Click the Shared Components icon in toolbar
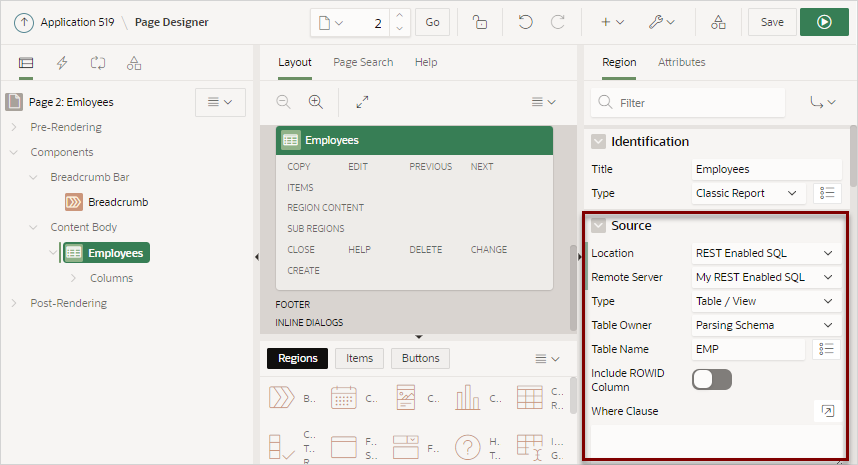 [718, 22]
